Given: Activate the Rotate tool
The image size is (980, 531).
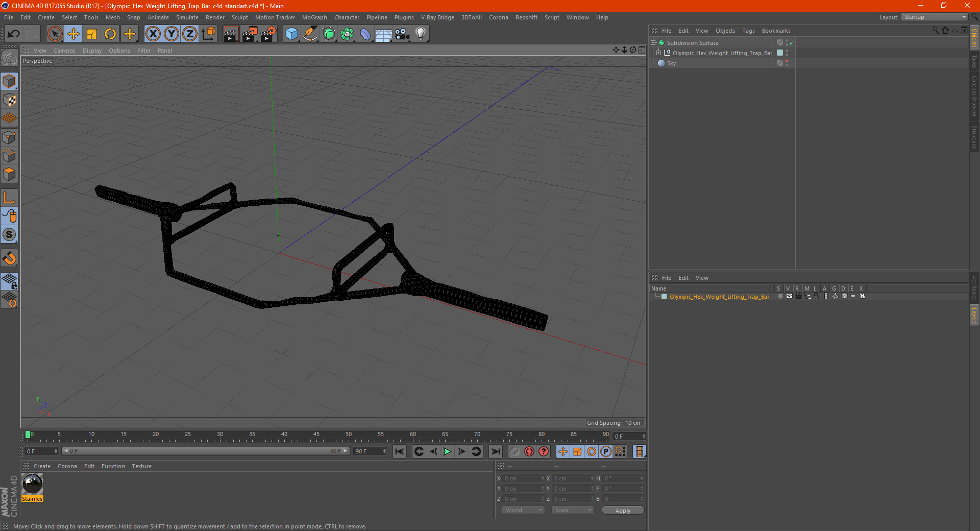Looking at the screenshot, I should pos(110,34).
